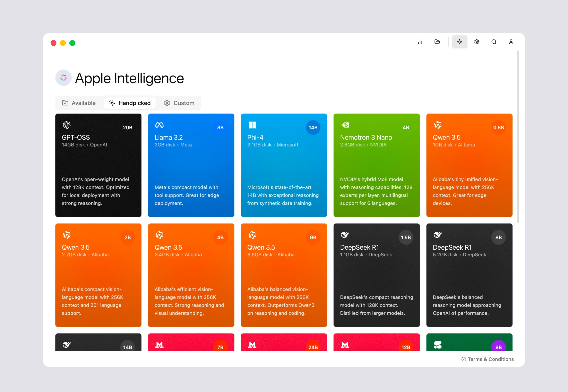Select the Nemotron 3 Nano model card

tap(376, 165)
